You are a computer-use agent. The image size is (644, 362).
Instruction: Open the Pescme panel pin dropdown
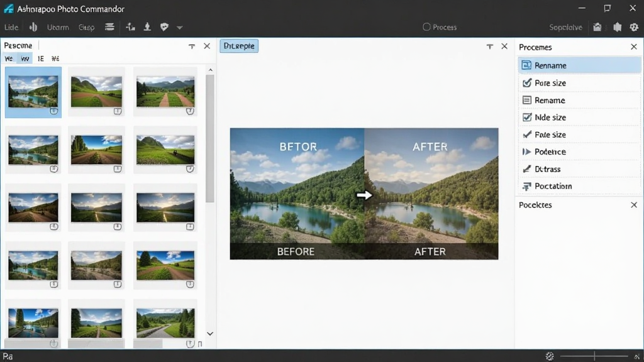[192, 47]
